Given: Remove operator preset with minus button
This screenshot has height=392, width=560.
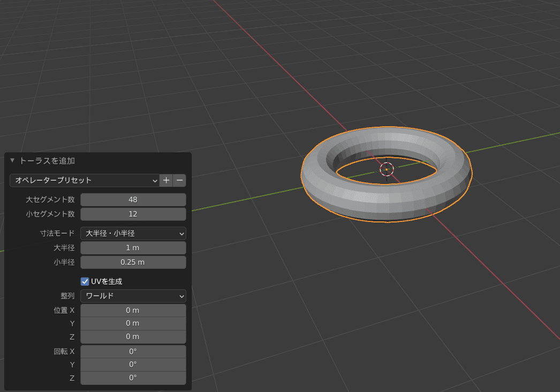Looking at the screenshot, I should [180, 180].
